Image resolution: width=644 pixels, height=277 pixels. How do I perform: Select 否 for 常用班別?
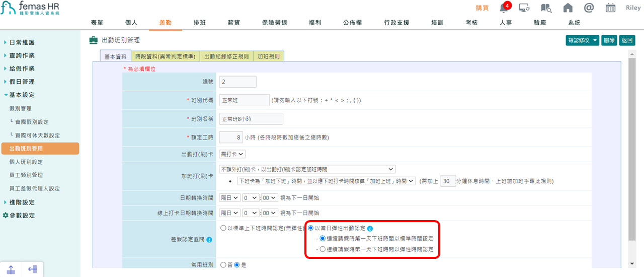click(224, 265)
